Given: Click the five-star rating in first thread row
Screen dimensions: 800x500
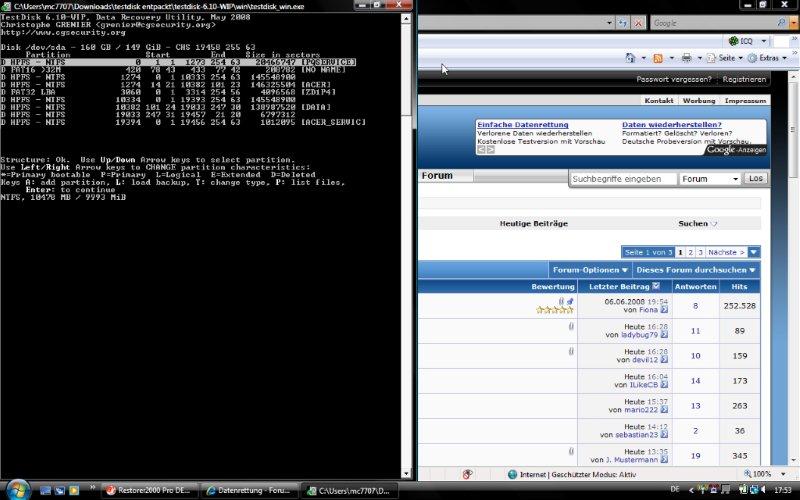Looking at the screenshot, I should point(555,310).
